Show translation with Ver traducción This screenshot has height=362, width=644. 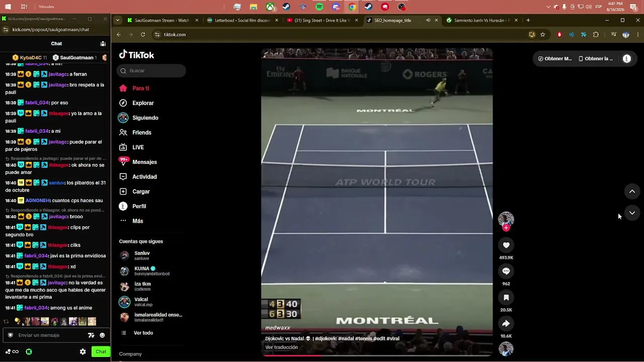coord(282,347)
